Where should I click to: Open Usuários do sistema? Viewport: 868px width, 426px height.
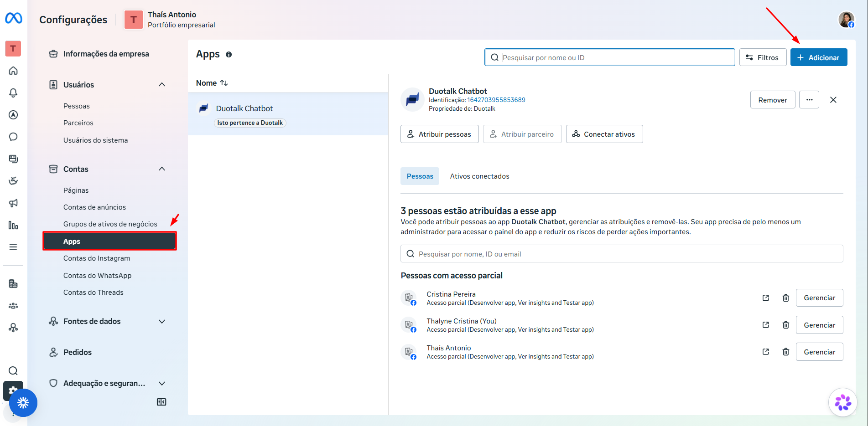click(96, 140)
